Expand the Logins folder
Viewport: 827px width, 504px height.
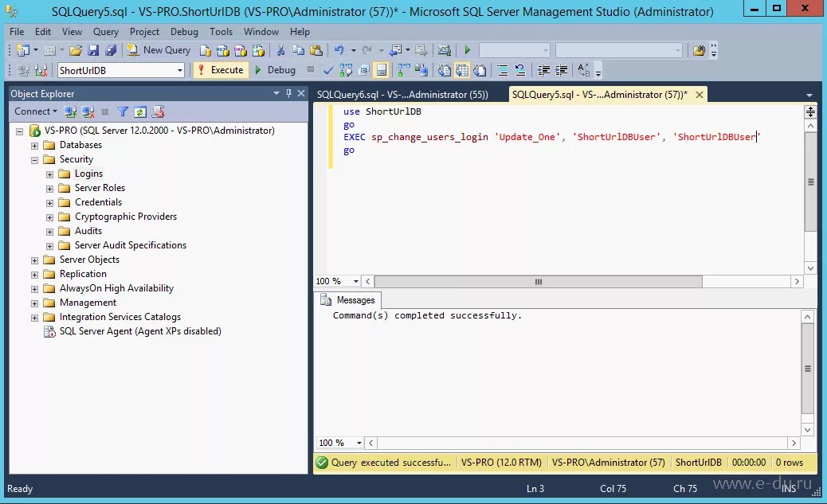tap(49, 173)
